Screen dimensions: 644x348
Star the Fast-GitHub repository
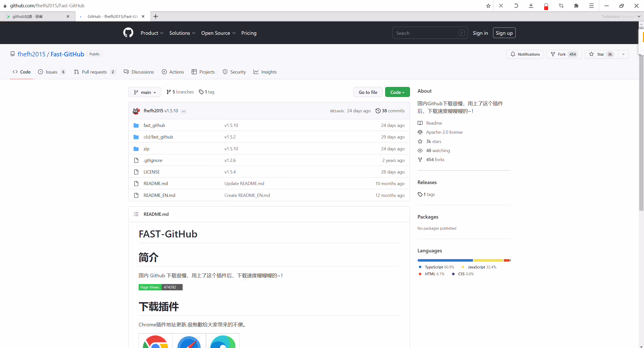click(x=601, y=54)
